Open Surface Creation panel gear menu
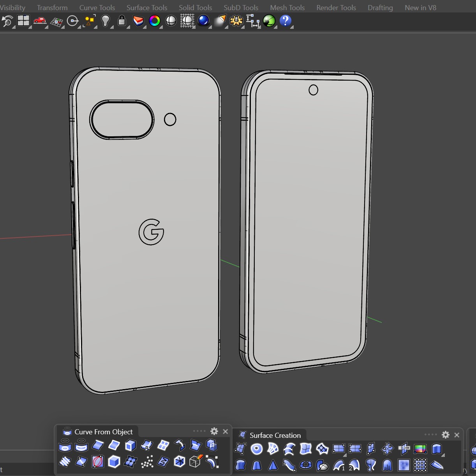The height and width of the screenshot is (476, 476). tap(446, 435)
